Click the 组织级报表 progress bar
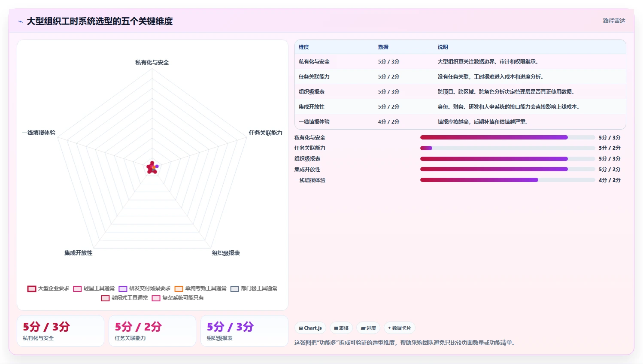The image size is (643, 364). coord(508,159)
